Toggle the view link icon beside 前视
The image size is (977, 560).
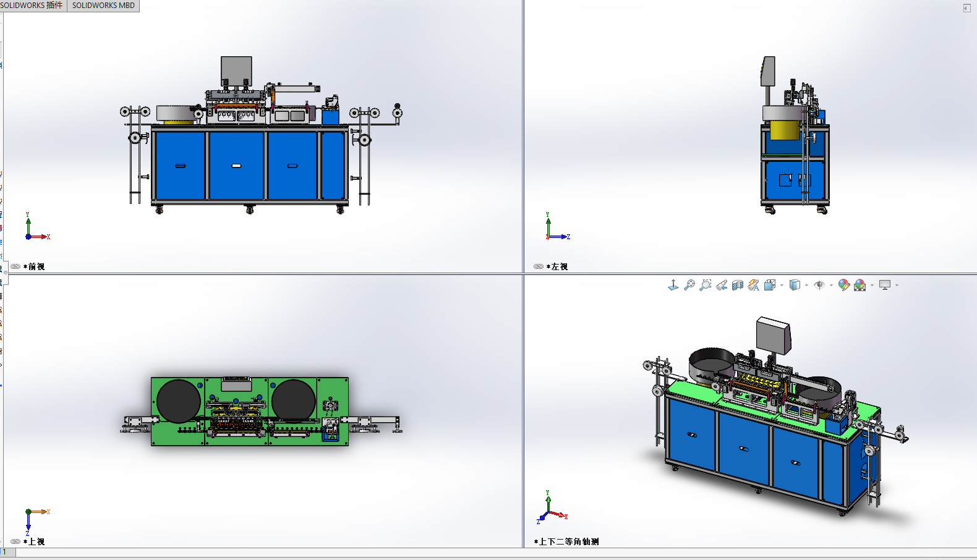15,266
